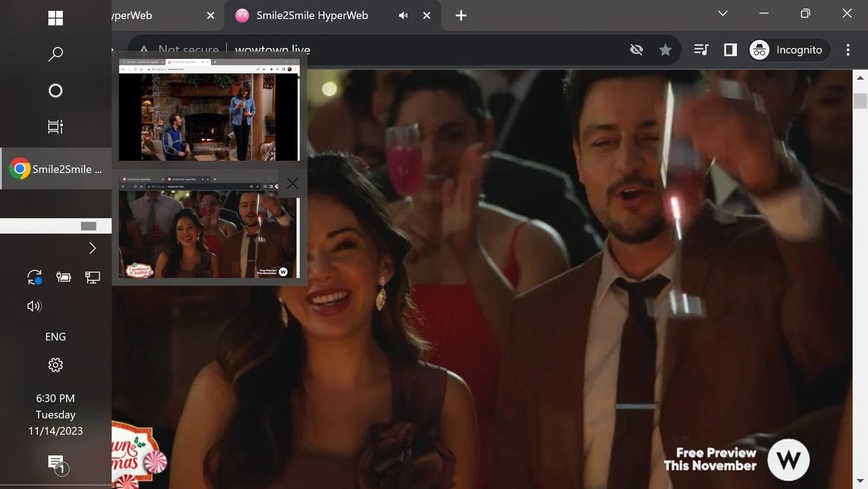Open Windows Task View

pos(55,127)
